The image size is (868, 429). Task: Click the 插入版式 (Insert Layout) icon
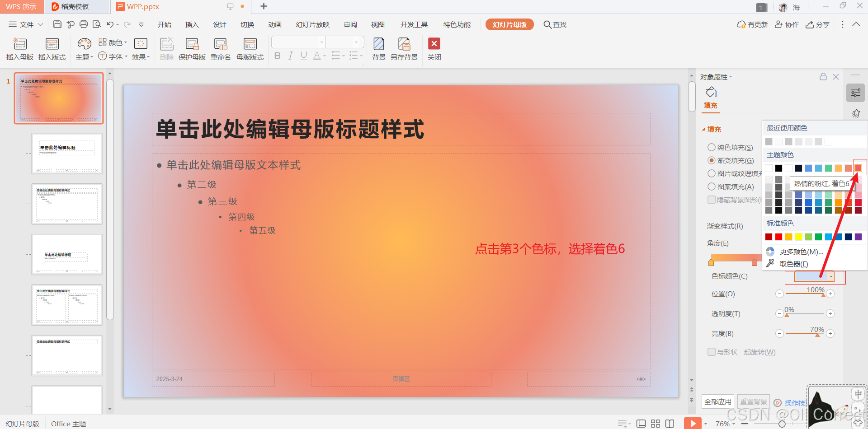[x=52, y=44]
